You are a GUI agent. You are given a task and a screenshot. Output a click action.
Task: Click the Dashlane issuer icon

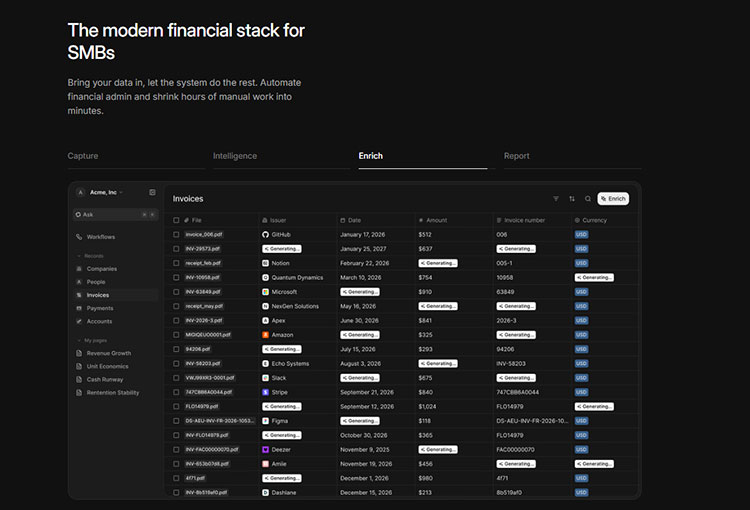[x=265, y=492]
